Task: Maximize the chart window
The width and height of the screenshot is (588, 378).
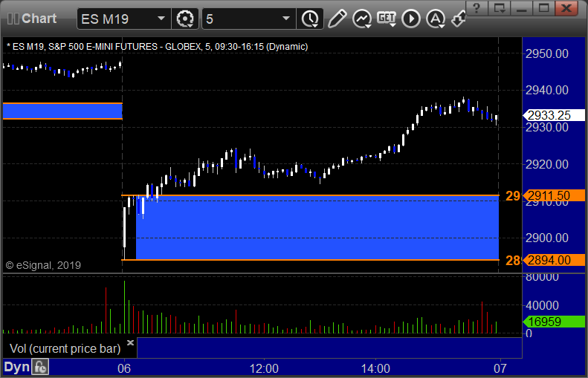Action: pos(543,8)
